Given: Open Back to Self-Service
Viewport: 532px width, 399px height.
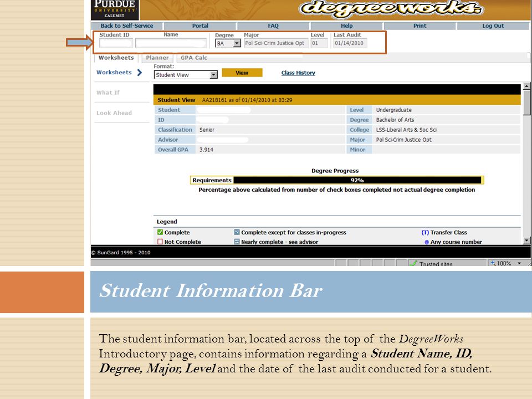Looking at the screenshot, I should click(x=127, y=26).
